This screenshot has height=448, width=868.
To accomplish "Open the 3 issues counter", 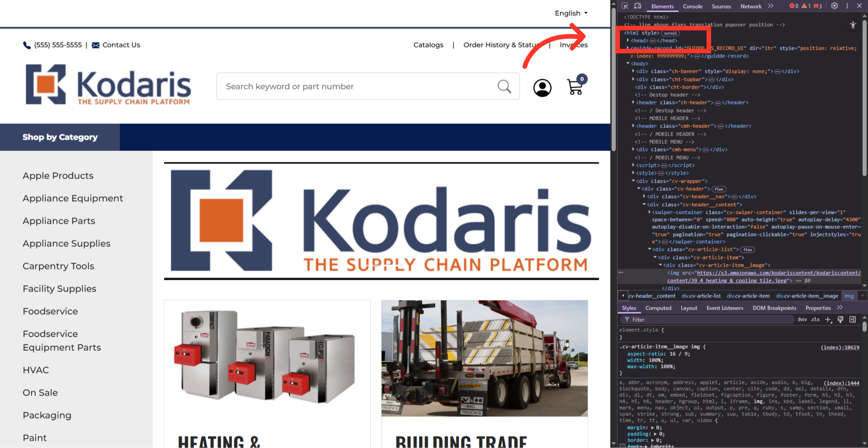I will click(x=818, y=6).
